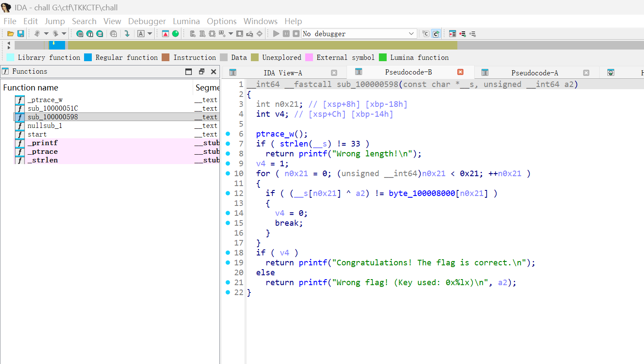This screenshot has width=644, height=364.
Task: Switch to the IDA View-A tab
Action: coord(283,73)
